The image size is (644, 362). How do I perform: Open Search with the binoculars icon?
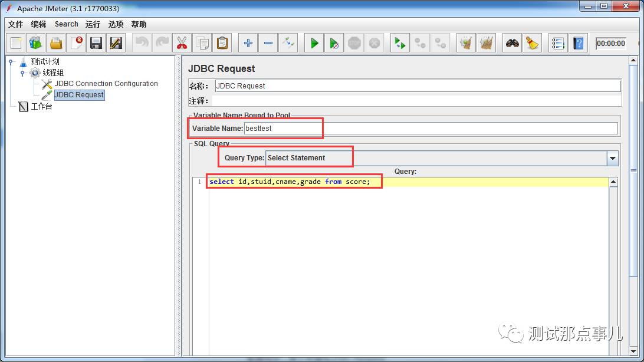[512, 42]
